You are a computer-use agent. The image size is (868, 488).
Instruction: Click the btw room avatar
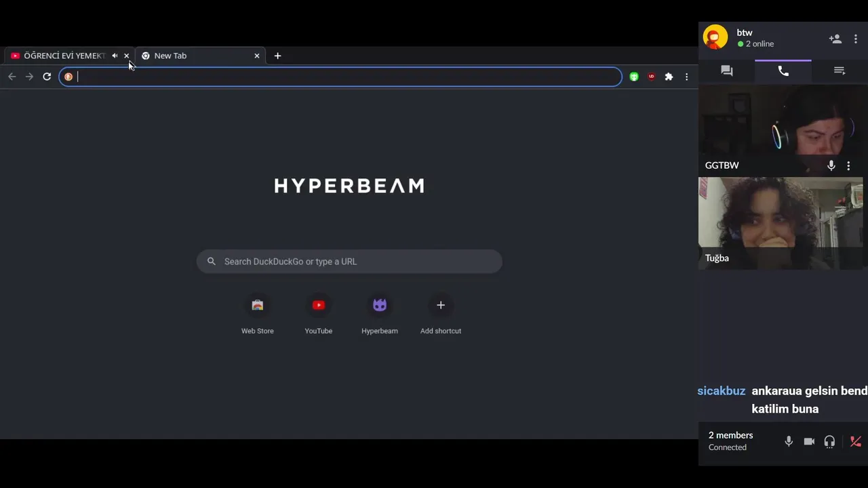[715, 37]
